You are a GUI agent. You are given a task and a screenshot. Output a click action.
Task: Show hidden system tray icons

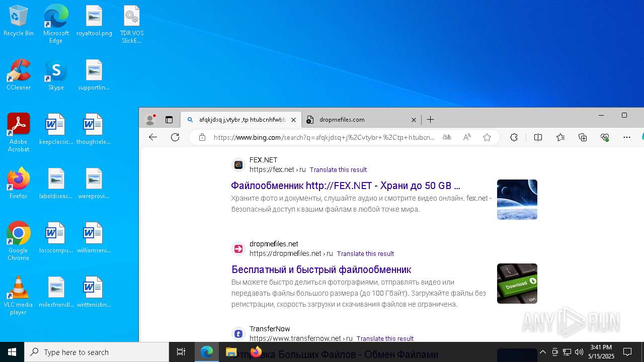[x=542, y=352]
